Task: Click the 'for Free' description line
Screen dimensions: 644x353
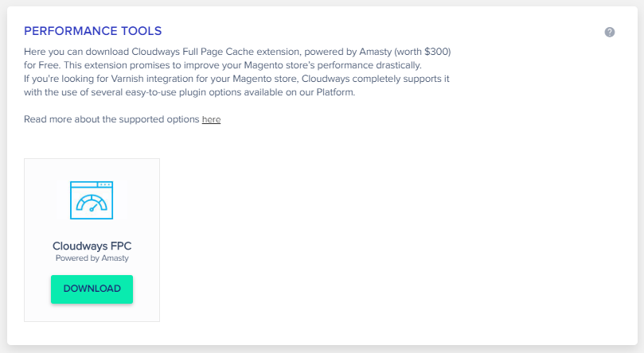Action: (223, 65)
